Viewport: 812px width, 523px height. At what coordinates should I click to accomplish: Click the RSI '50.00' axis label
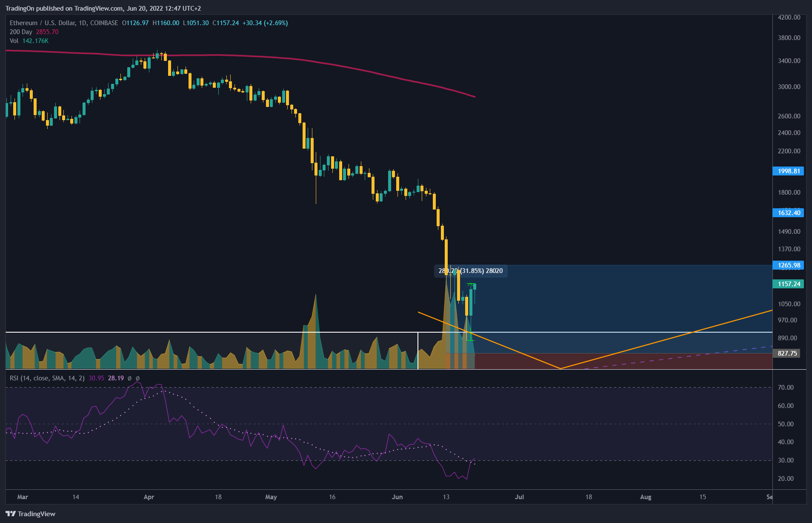click(786, 424)
